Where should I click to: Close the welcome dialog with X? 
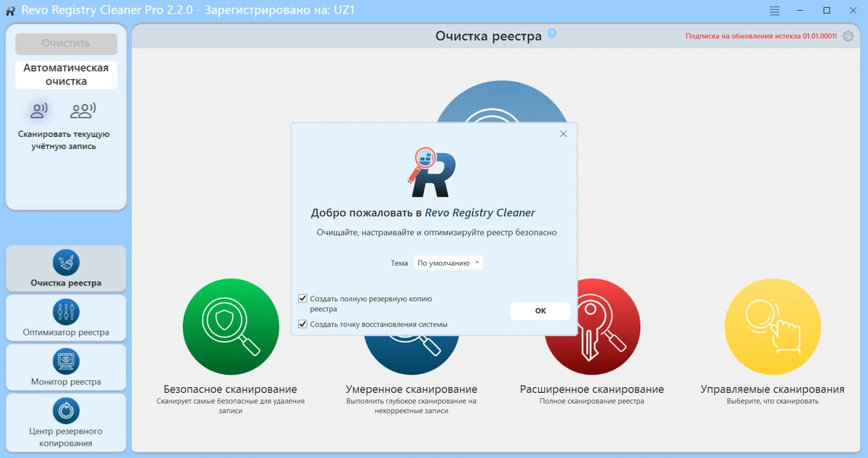coord(563,134)
